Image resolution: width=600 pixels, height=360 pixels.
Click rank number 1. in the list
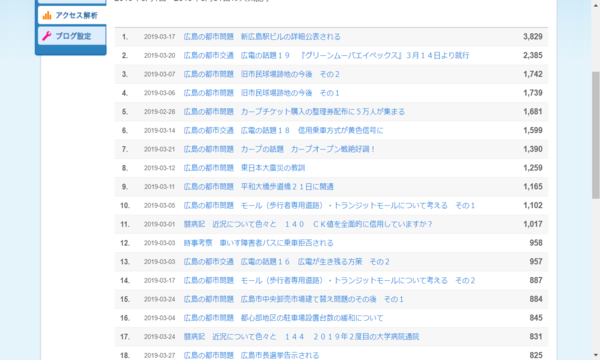tap(125, 37)
